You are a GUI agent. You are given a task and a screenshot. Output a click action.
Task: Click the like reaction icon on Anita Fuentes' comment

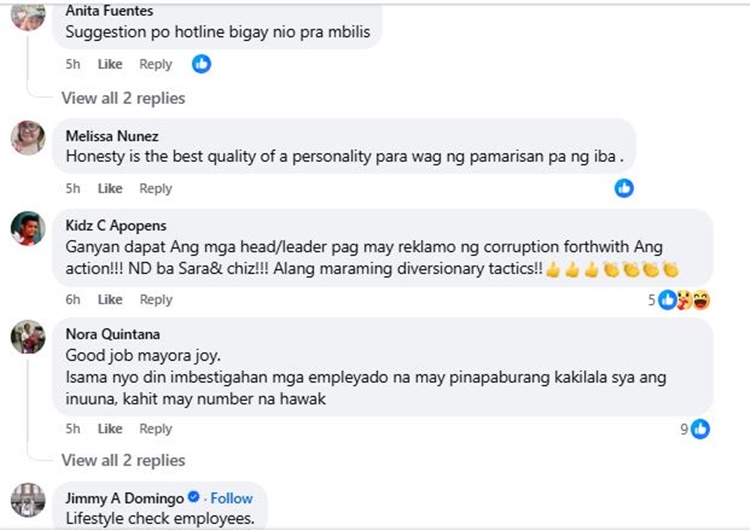tap(201, 64)
